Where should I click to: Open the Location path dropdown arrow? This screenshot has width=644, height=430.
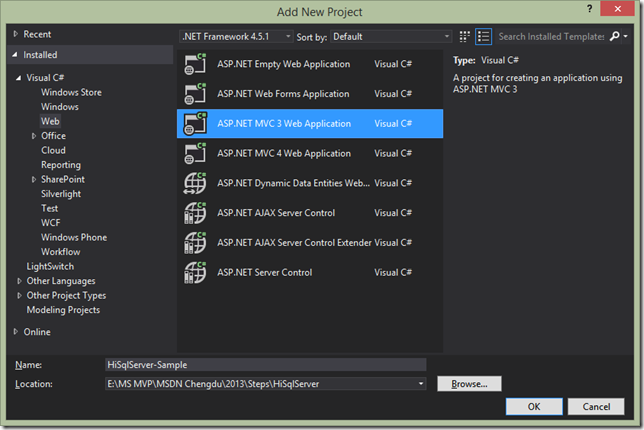point(421,384)
